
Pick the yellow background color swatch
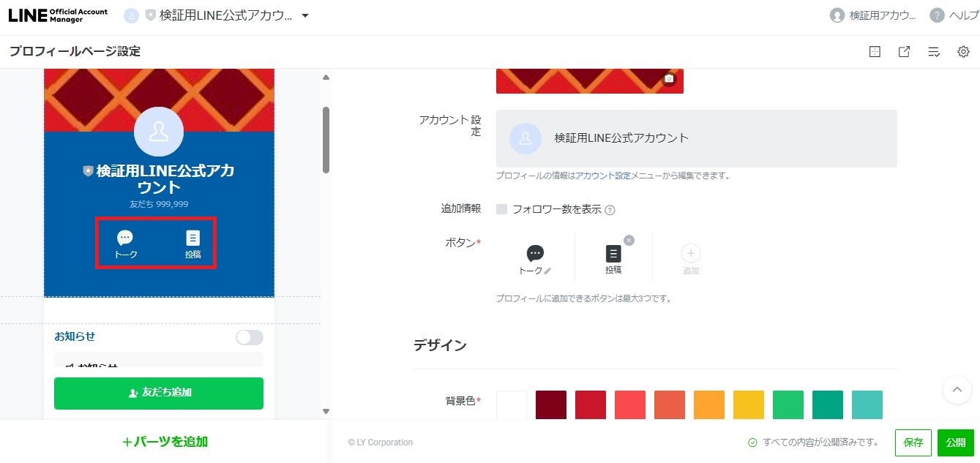tap(749, 405)
